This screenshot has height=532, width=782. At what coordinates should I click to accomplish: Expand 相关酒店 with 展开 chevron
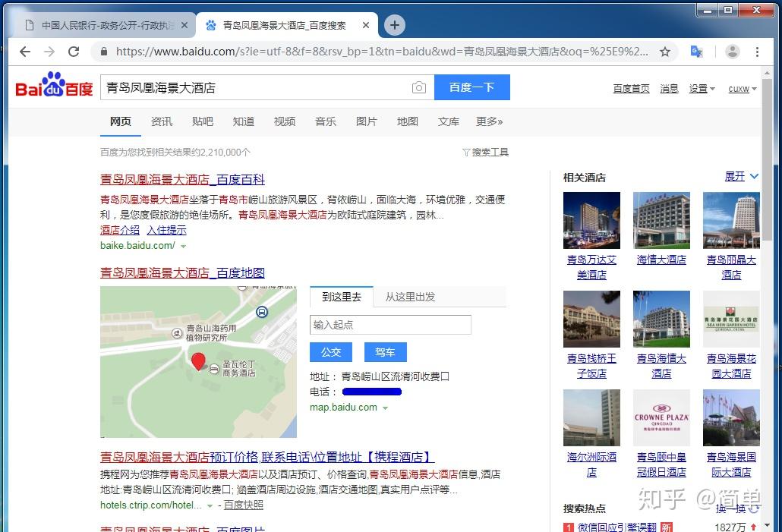pos(741,177)
